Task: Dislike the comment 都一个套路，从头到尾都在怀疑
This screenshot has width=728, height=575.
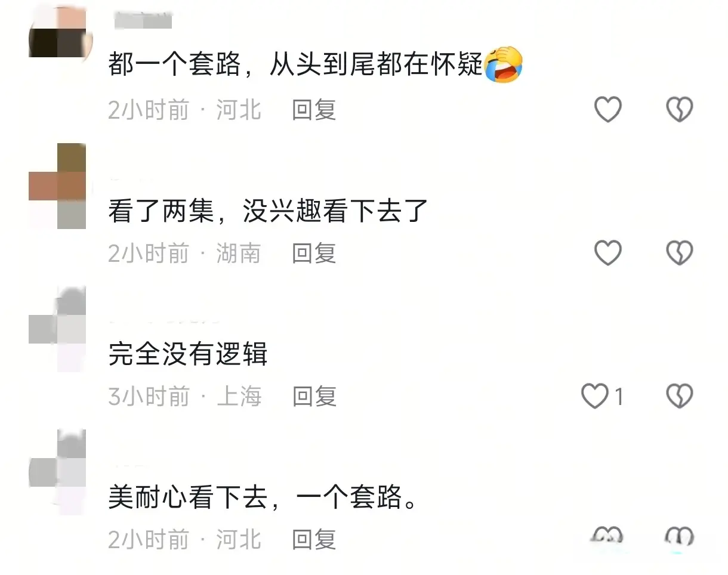Action: [679, 110]
